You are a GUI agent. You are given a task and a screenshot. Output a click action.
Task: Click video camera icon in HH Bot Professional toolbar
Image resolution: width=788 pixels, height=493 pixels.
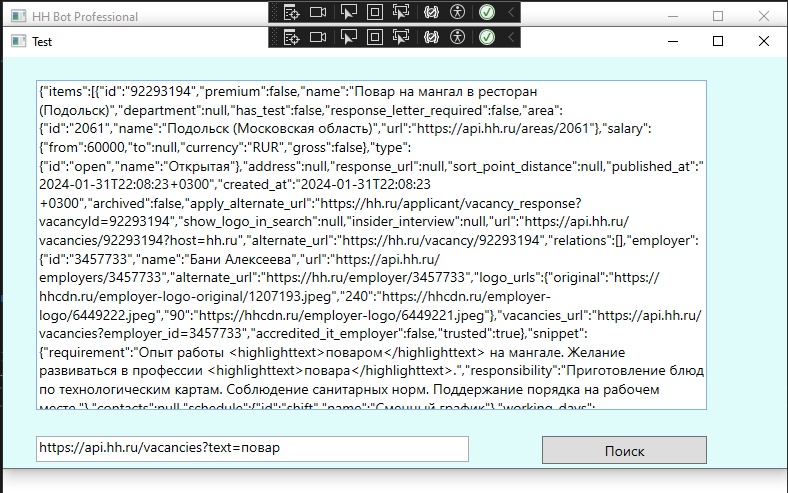(x=318, y=12)
